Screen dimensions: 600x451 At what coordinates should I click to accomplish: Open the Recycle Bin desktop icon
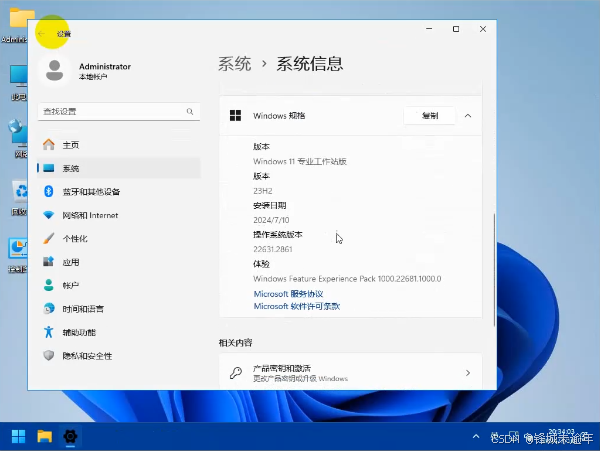point(20,199)
